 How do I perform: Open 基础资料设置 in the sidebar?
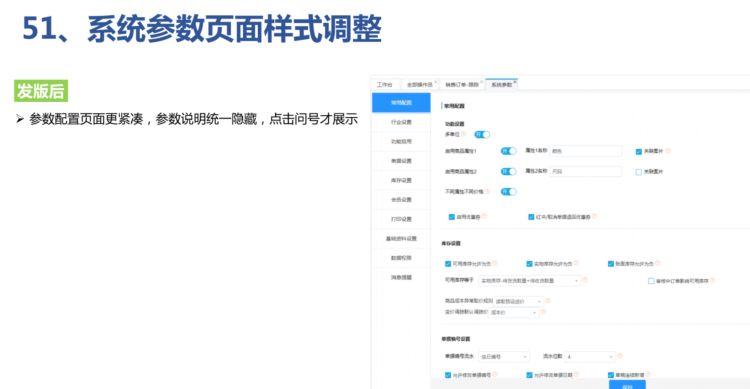click(401, 238)
